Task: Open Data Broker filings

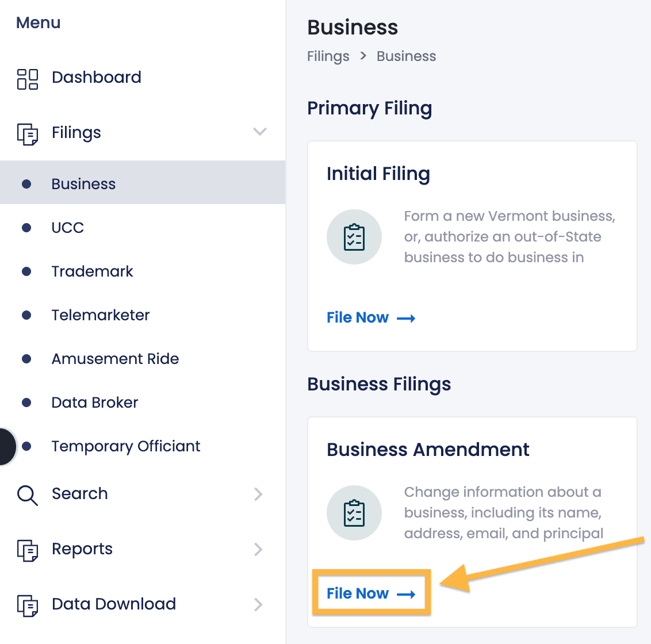Action: (94, 402)
